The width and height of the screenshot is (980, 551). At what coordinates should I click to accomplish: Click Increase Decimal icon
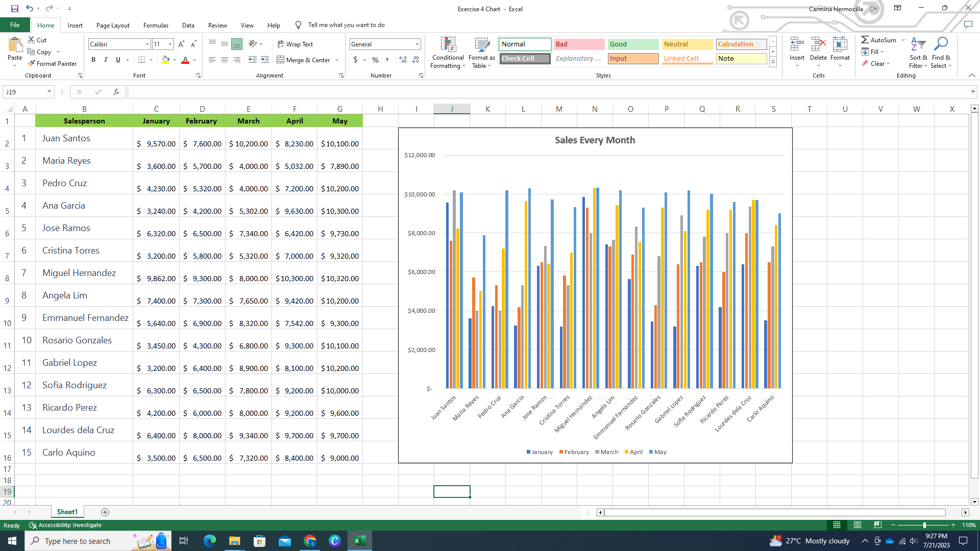pos(403,60)
